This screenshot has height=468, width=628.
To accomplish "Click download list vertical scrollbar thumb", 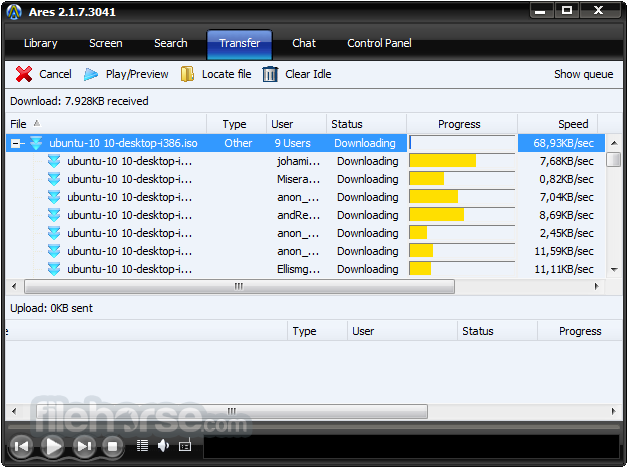I will [614, 159].
